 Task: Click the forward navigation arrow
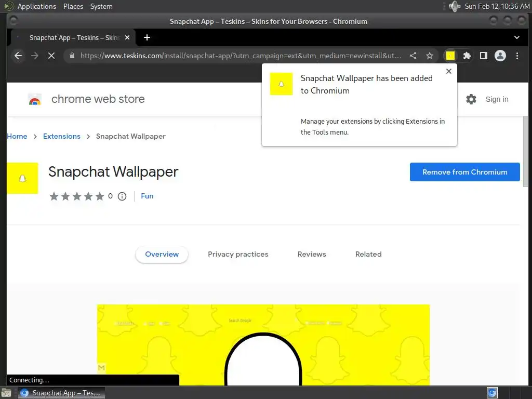point(35,56)
